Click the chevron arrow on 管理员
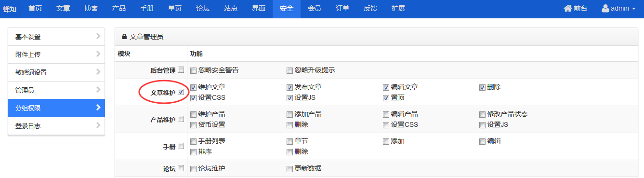This screenshot has width=644, height=178. click(98, 90)
